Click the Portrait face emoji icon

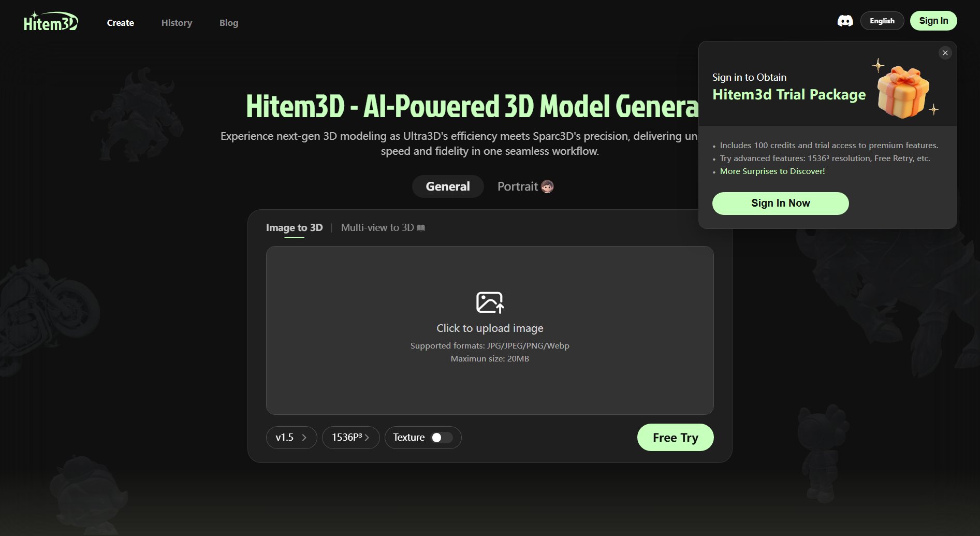point(547,186)
